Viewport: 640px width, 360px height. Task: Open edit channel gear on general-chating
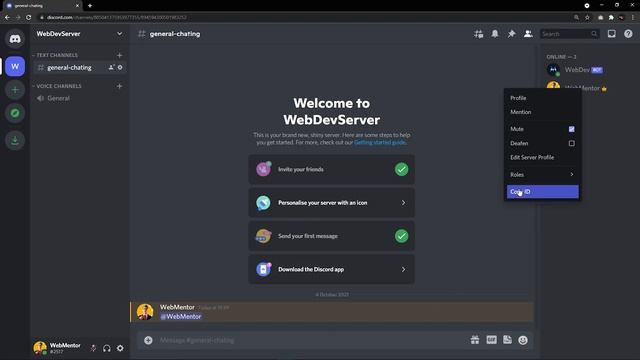120,67
